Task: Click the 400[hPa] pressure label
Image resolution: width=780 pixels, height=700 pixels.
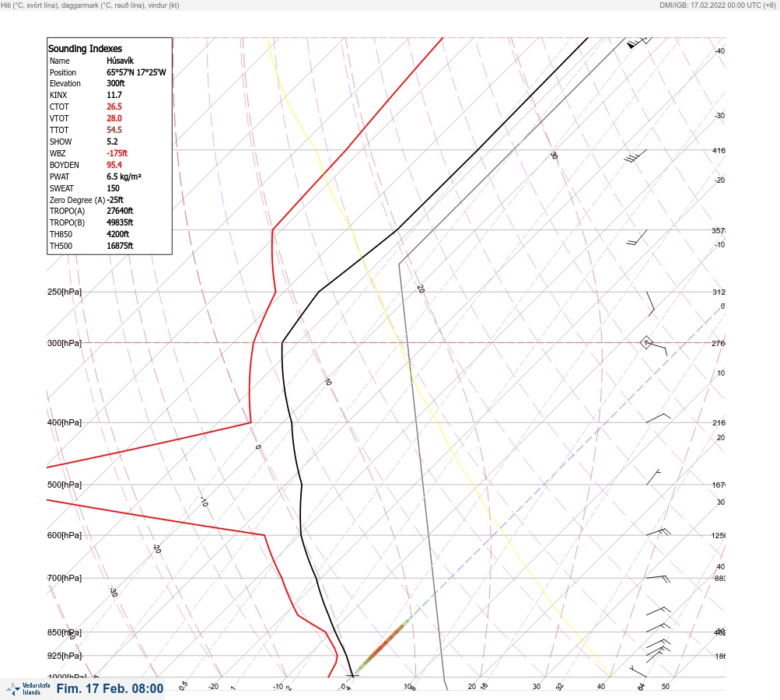Action: point(65,422)
